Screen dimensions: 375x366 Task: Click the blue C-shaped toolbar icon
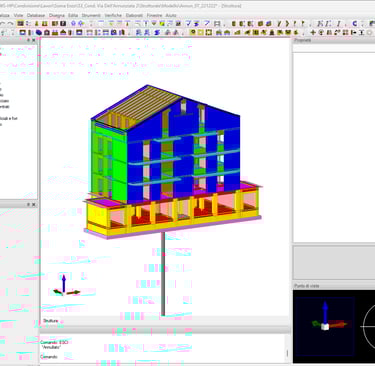point(355,24)
